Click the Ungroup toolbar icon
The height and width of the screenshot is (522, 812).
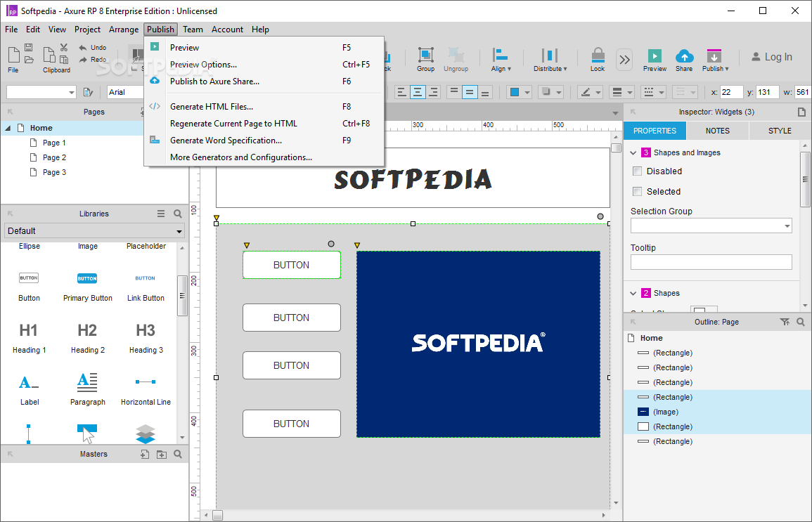[x=456, y=59]
